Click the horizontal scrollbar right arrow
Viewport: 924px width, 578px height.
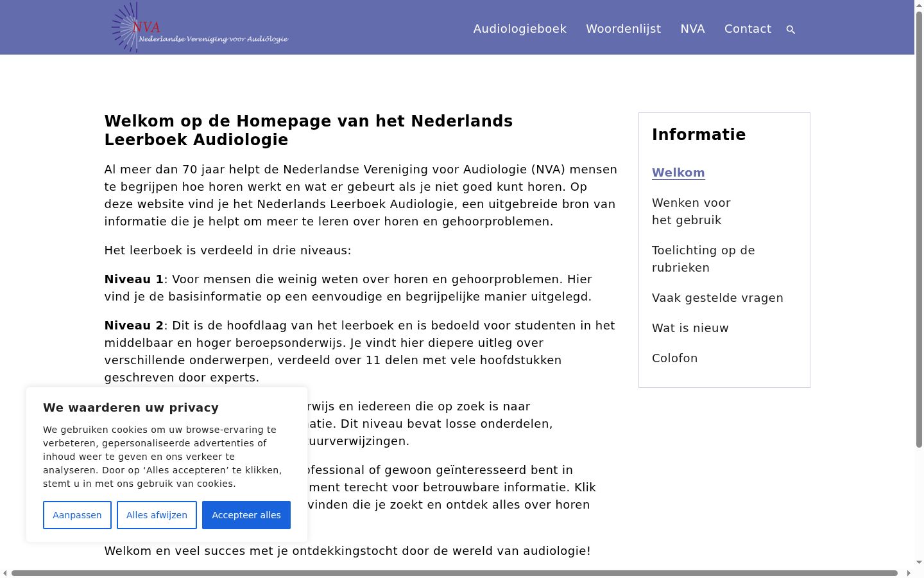(909, 573)
